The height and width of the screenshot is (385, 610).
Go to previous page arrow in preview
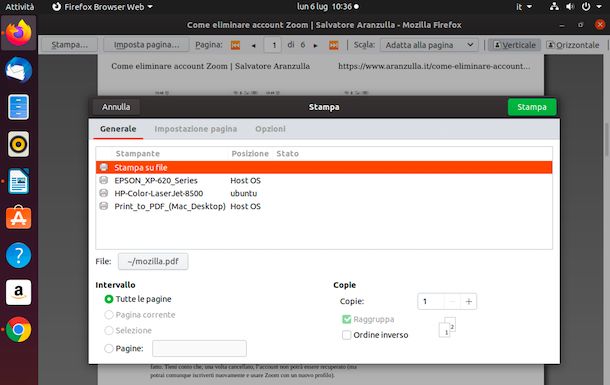254,46
